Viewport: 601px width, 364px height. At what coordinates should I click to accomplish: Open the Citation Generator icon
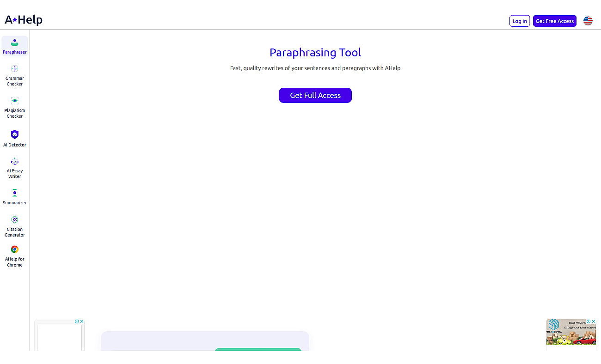(15, 219)
